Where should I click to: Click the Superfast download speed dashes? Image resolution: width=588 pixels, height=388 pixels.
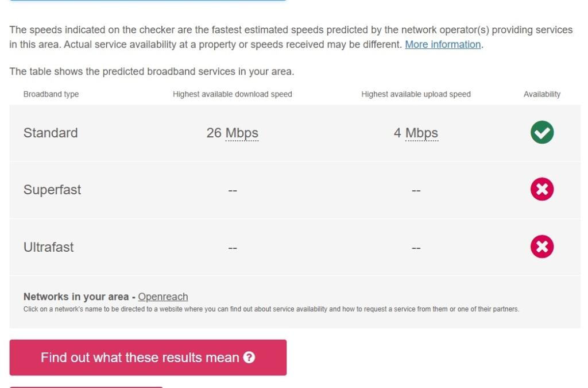click(x=233, y=191)
